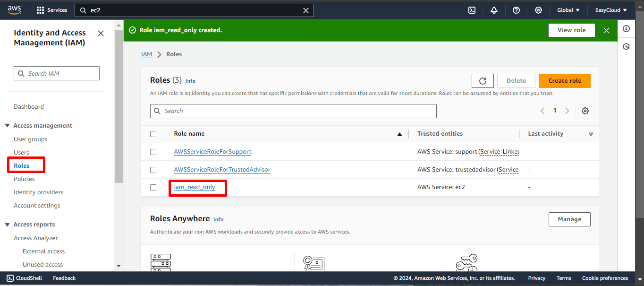The height and width of the screenshot is (286, 644).
Task: Open Account settings in sidebar
Action: click(37, 206)
